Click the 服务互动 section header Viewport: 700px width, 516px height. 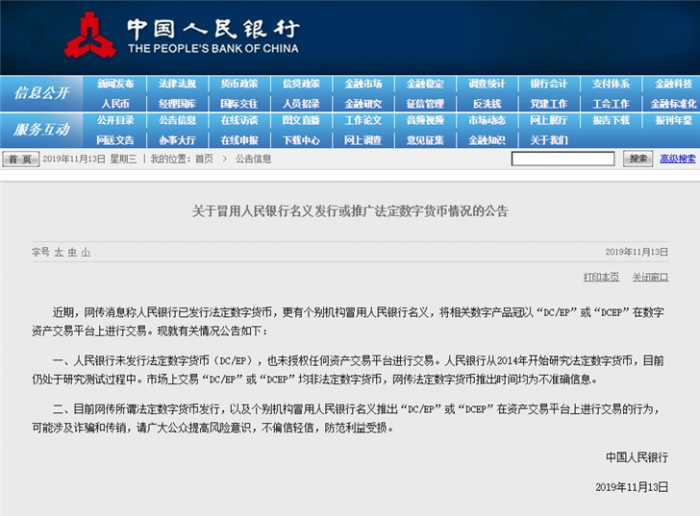[x=42, y=130]
